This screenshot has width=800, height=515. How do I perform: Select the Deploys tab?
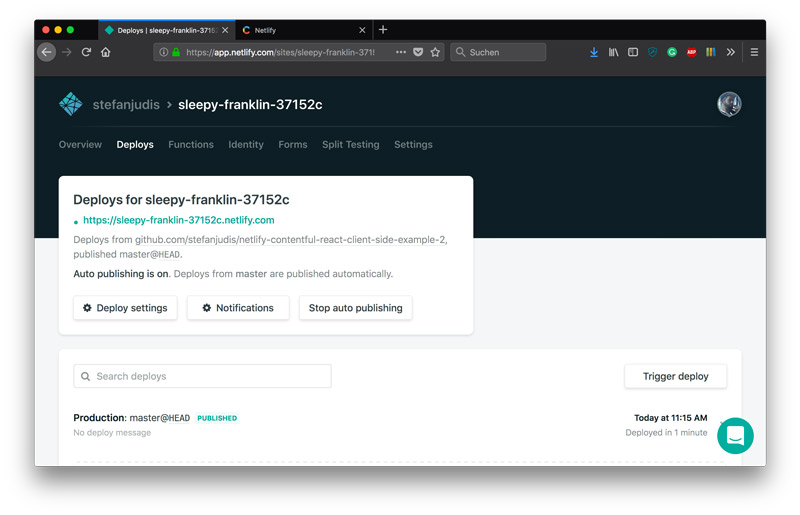[x=135, y=144]
